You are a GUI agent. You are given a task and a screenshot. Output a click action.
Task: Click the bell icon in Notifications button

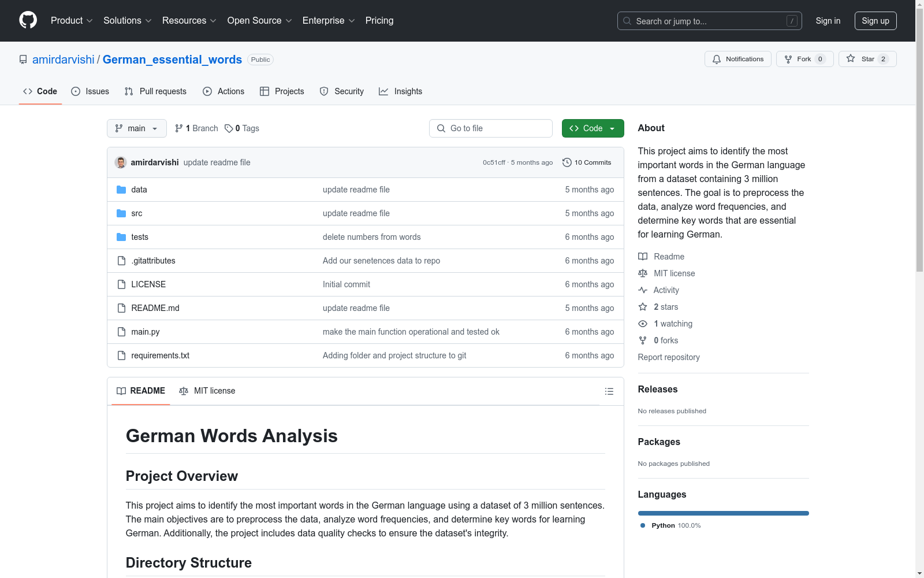[x=717, y=59]
